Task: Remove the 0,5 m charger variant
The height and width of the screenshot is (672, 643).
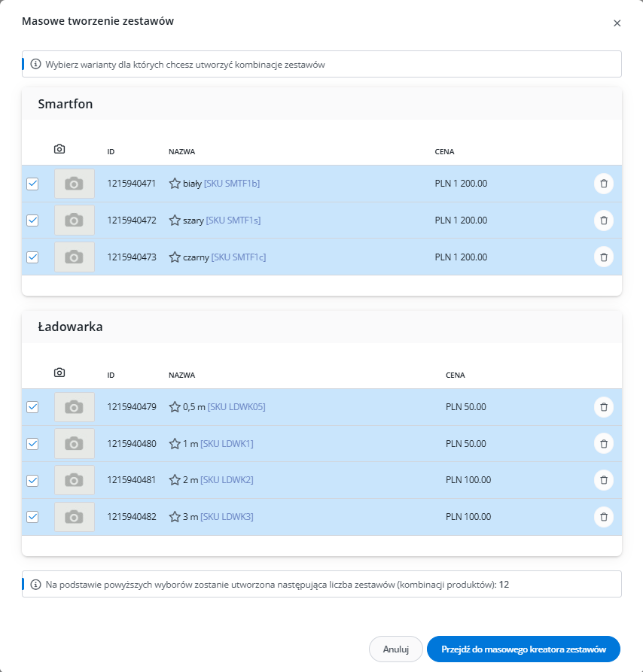Action: tap(604, 406)
